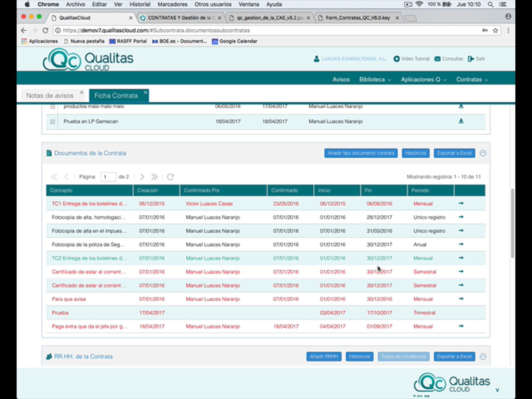
Task: Click the Añadir RRHH button
Action: click(x=324, y=356)
